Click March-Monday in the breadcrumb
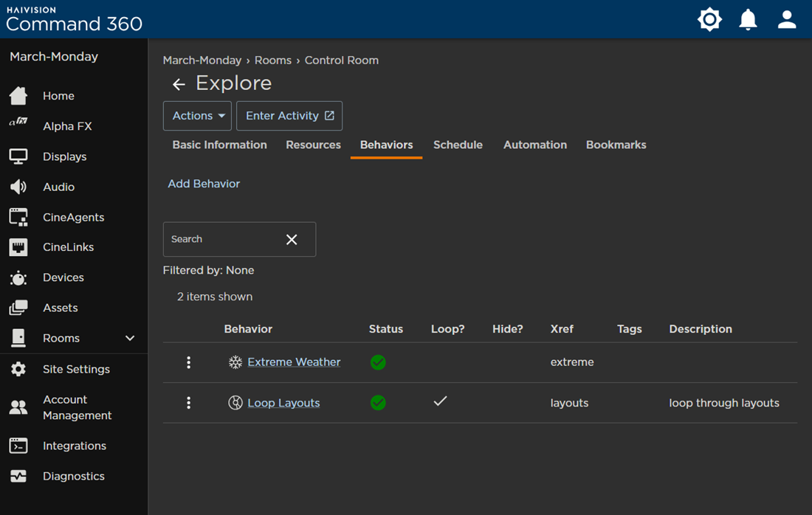 202,60
